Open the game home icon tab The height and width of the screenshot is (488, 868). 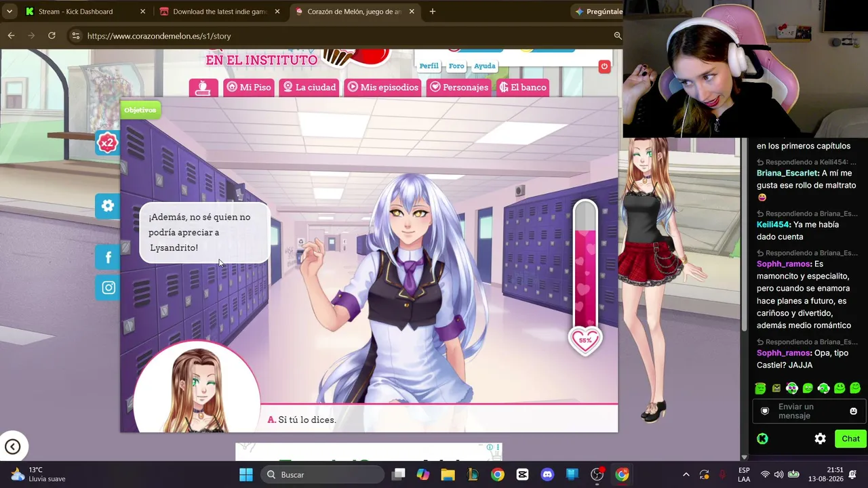coord(203,87)
